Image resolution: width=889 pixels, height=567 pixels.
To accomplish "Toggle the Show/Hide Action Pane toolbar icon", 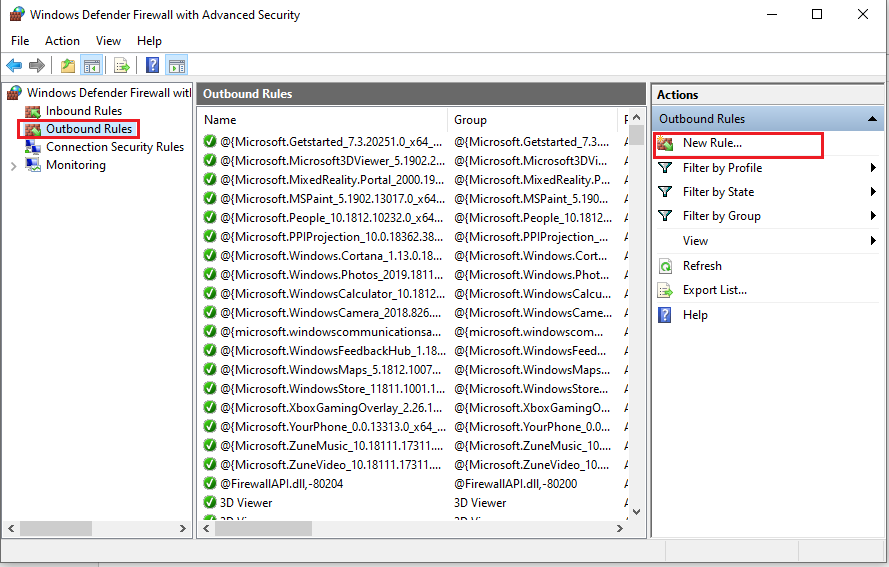I will 177,66.
